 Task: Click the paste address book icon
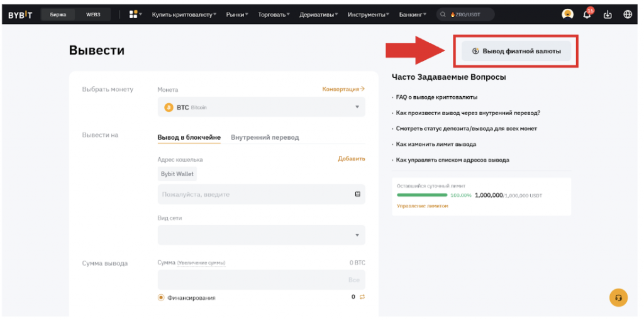coord(357,194)
